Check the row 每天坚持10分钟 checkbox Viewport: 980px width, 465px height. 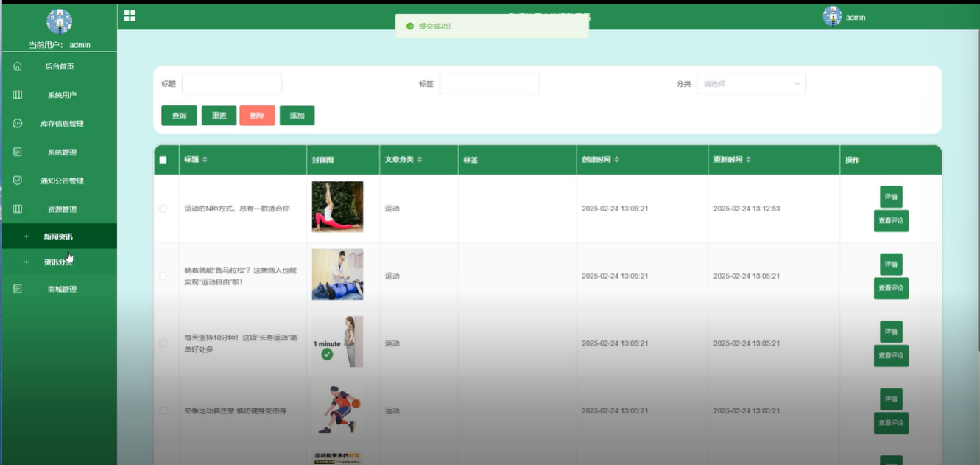click(163, 343)
